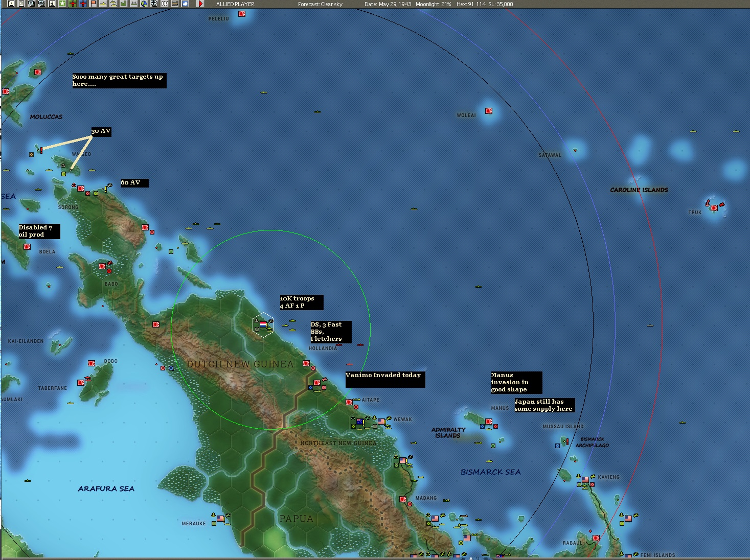Image resolution: width=750 pixels, height=560 pixels.
Task: Click the CAROLINE ISLANDS map label
Action: (639, 190)
